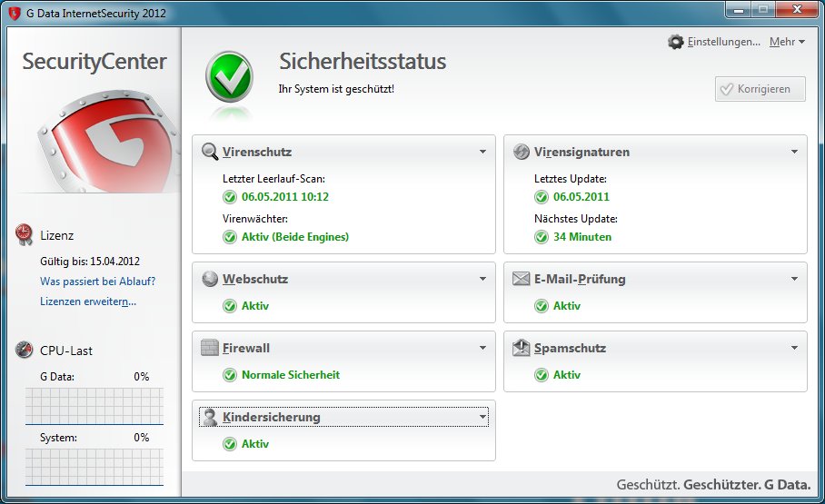
Task: Click the Firewall brick wall icon
Action: tap(210, 348)
